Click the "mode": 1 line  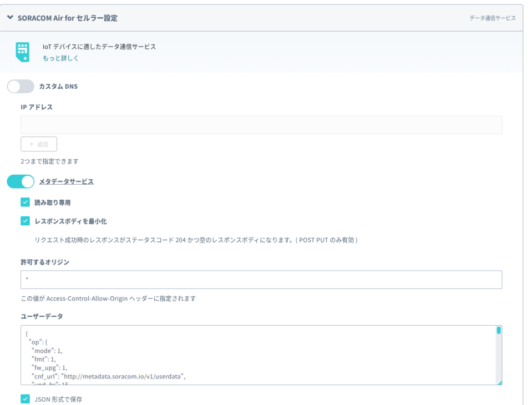47,351
